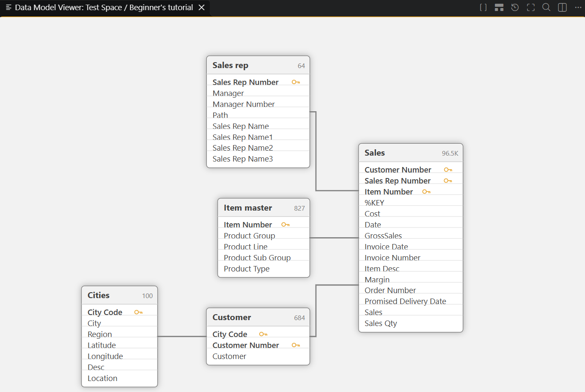Viewport: 585px width, 392px height.
Task: Open search with the magnifier icon
Action: pos(547,8)
